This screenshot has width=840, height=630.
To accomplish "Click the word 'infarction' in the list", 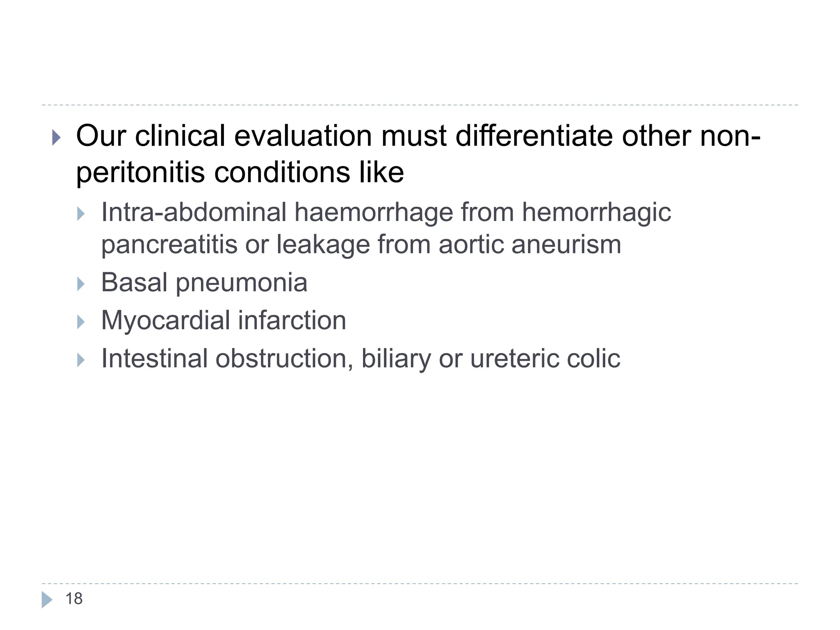I will point(292,320).
